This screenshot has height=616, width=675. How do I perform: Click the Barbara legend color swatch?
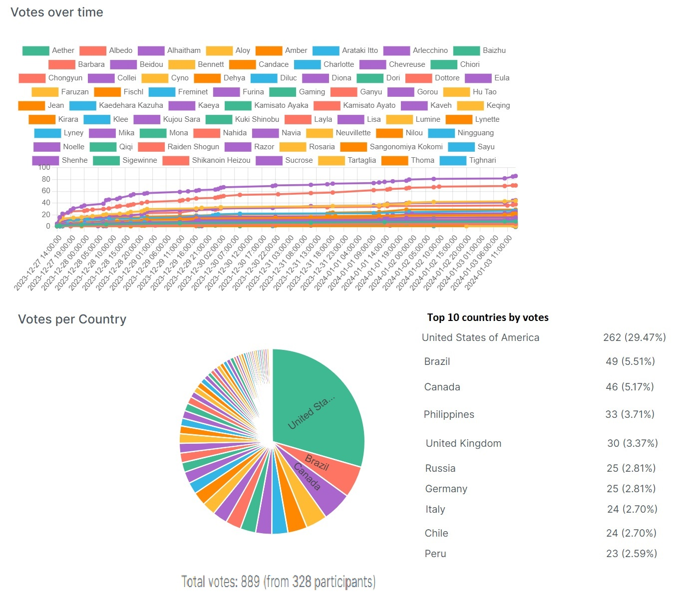(x=62, y=64)
